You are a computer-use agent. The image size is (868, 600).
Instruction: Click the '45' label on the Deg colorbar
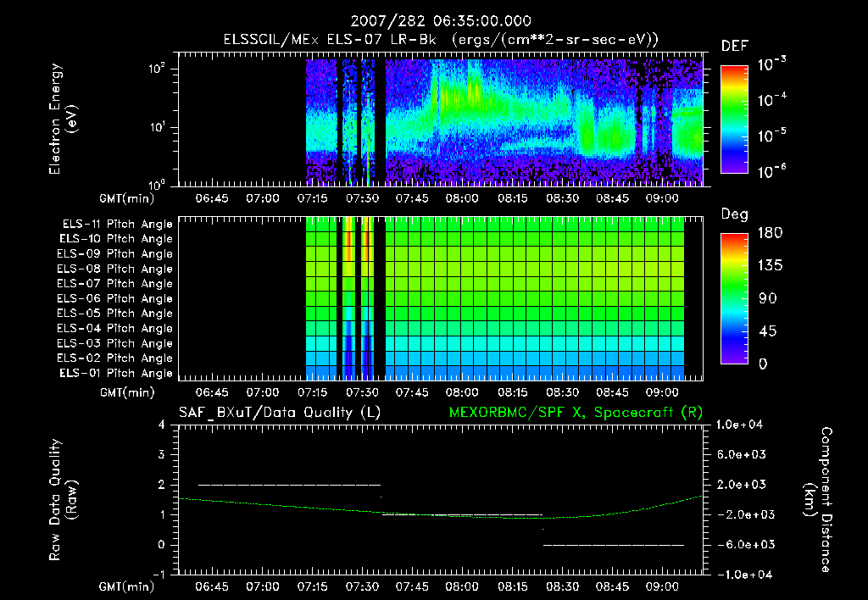pyautogui.click(x=768, y=331)
